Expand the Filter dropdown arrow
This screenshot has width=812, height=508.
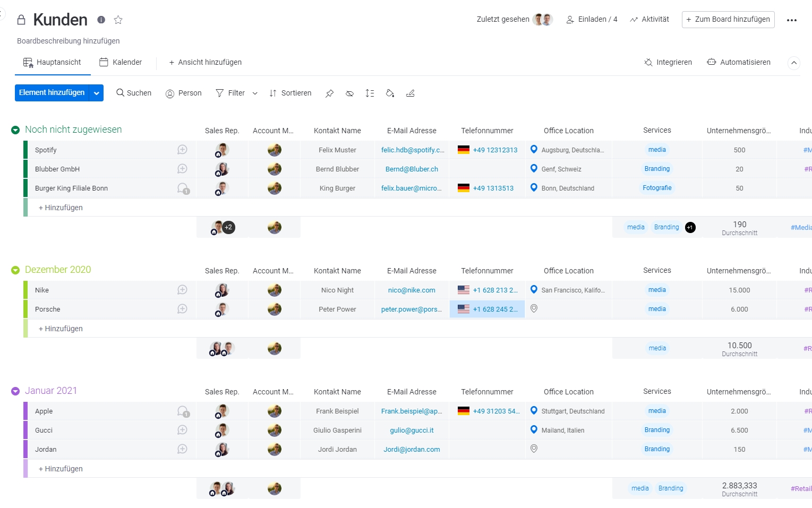(x=255, y=93)
